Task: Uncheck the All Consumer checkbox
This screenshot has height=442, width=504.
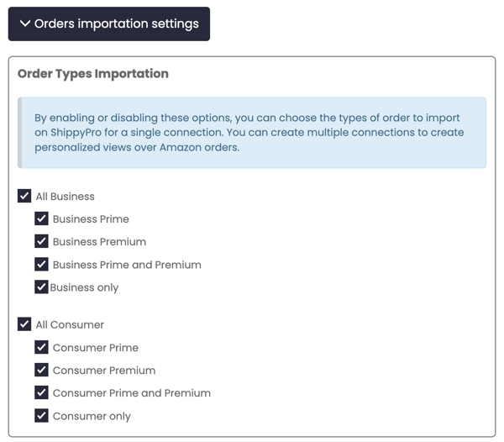Action: click(24, 324)
